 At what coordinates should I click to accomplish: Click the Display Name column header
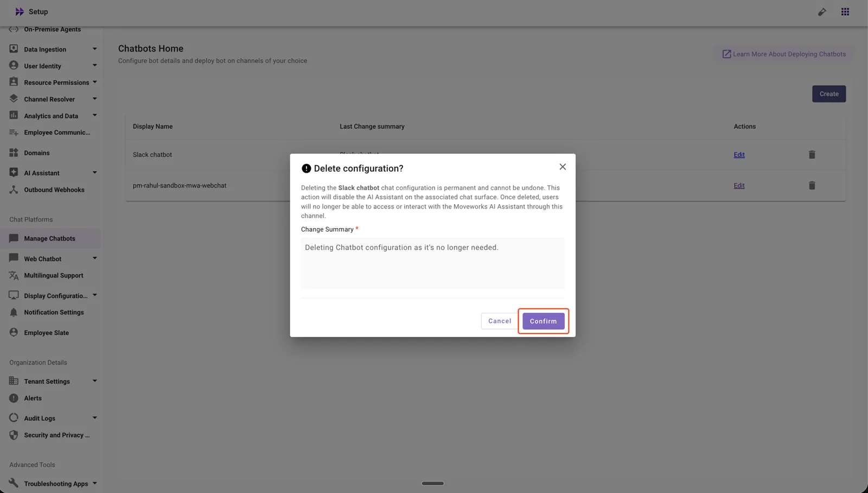click(152, 127)
